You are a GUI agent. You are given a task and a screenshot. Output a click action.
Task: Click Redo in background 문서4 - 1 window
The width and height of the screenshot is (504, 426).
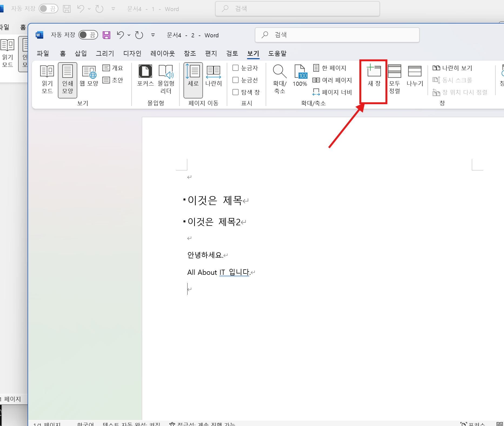coord(99,9)
